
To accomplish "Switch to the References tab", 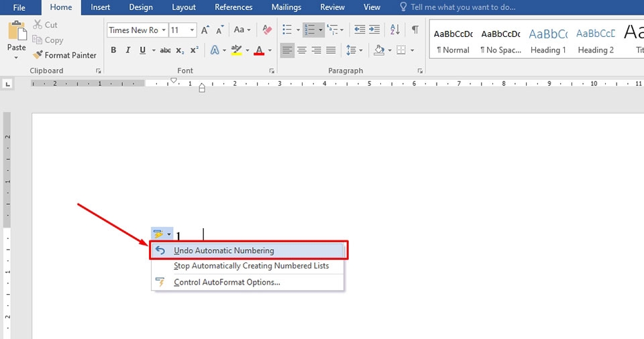I will point(233,7).
